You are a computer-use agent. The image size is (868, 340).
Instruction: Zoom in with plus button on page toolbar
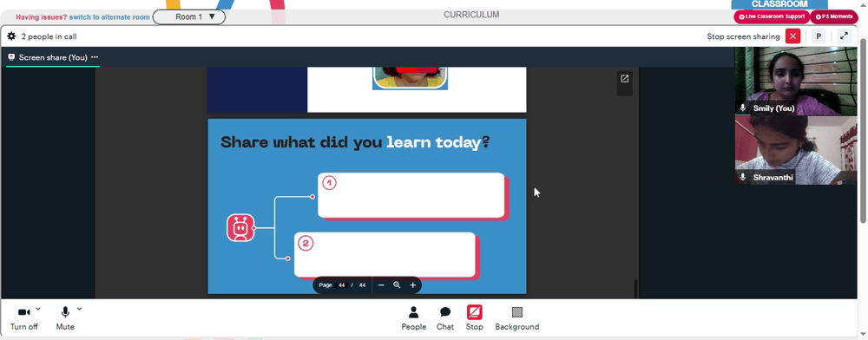(413, 285)
